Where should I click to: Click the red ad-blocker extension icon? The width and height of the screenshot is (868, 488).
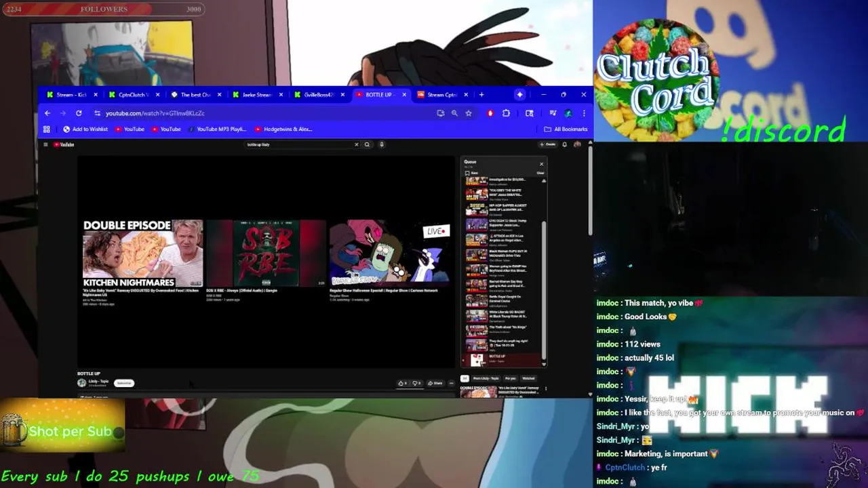pyautogui.click(x=490, y=113)
